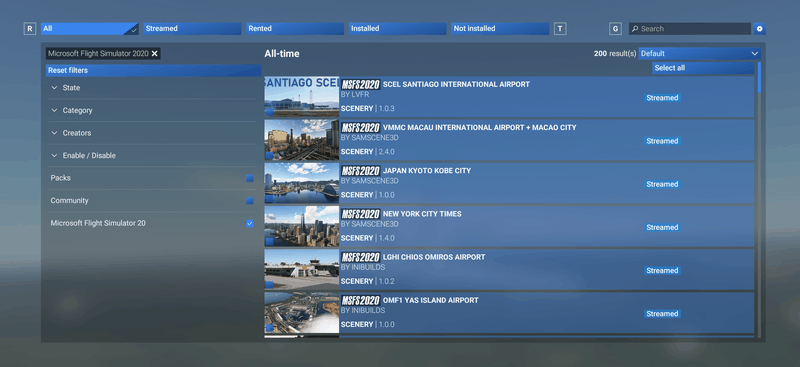This screenshot has height=367, width=800.
Task: Click title OMF1 YAS ISLAND AIRPORT
Action: click(x=431, y=300)
